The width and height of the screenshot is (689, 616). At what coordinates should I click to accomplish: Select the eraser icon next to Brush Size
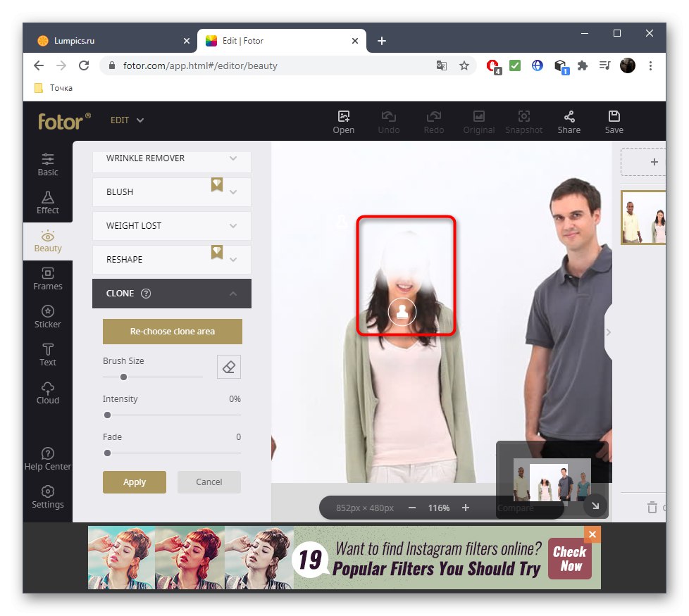(x=229, y=367)
